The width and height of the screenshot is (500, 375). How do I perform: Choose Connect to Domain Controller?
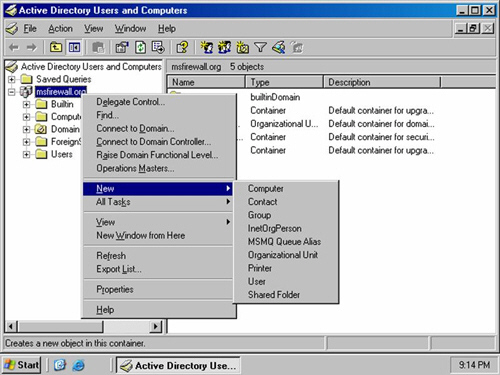(x=158, y=142)
